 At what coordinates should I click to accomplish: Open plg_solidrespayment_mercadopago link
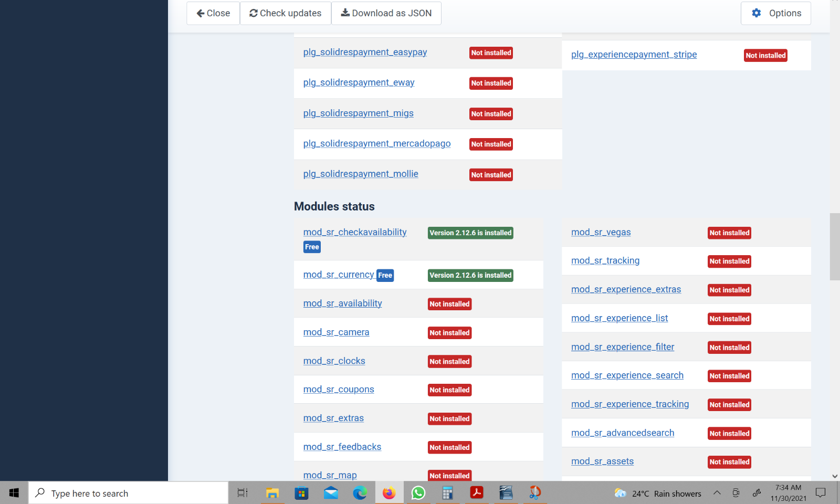(x=377, y=143)
